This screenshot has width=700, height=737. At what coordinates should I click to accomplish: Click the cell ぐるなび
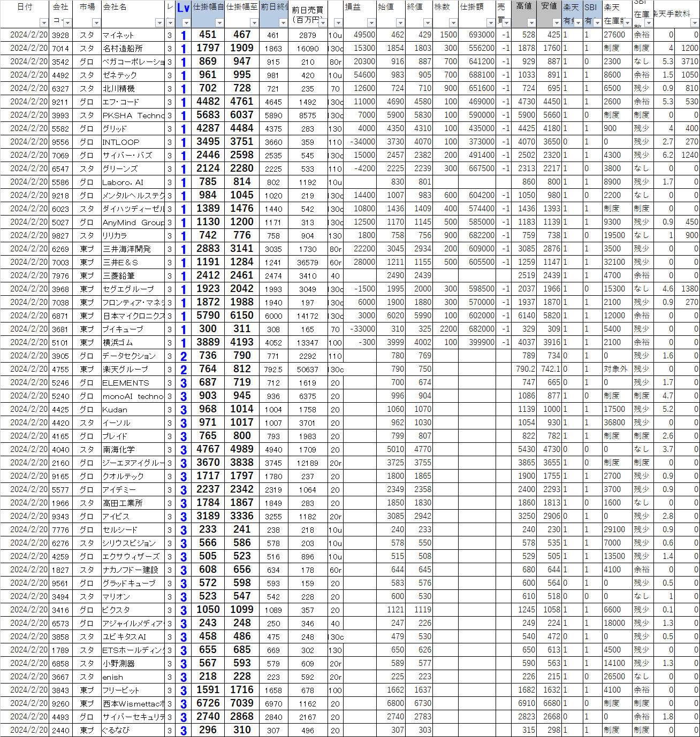click(x=133, y=730)
